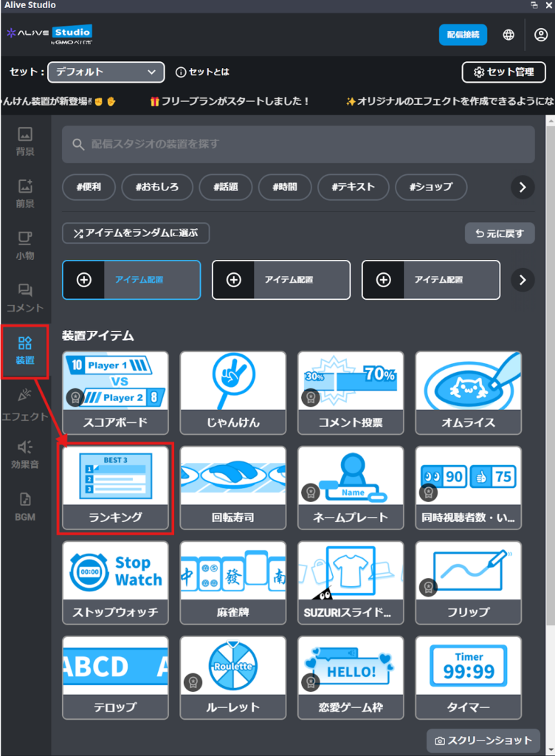Open the エフェクト effects sidebar panel
The width and height of the screenshot is (555, 756).
tap(25, 405)
